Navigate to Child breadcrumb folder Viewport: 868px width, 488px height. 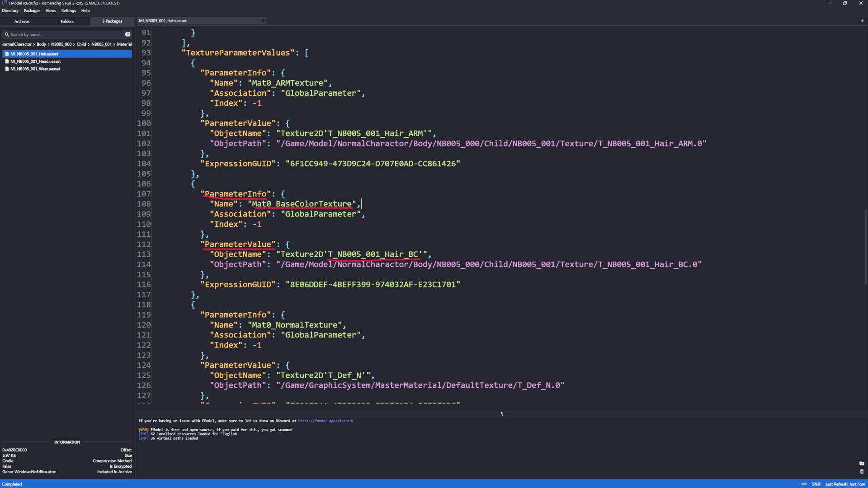81,44
